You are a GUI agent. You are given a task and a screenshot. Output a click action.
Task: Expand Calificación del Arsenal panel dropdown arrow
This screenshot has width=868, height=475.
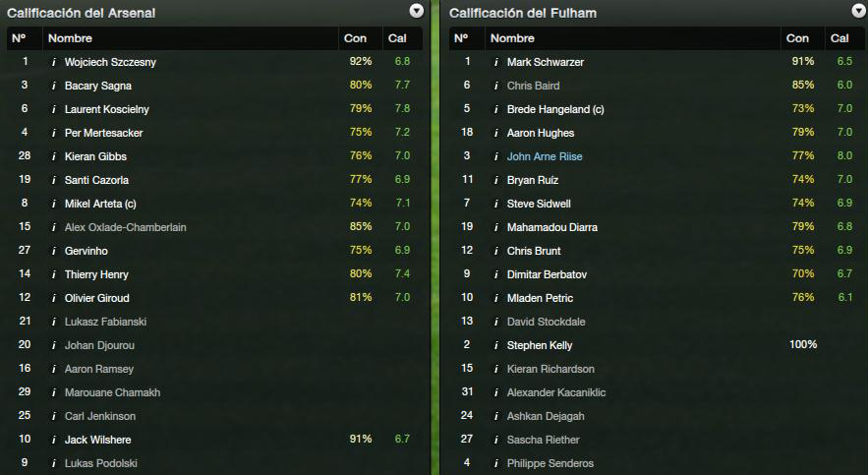pos(416,11)
